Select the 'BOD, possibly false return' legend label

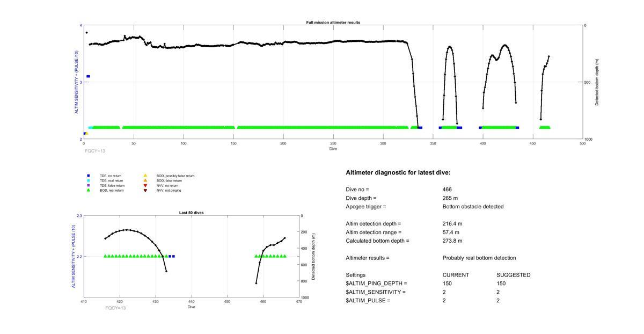pos(175,176)
